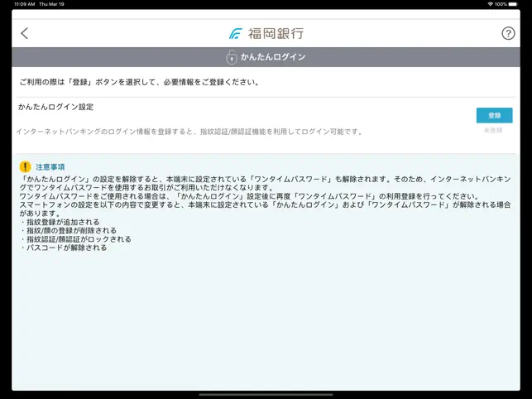Tap the Fukuoka Bank logo mark
The image size is (532, 399).
(236, 34)
